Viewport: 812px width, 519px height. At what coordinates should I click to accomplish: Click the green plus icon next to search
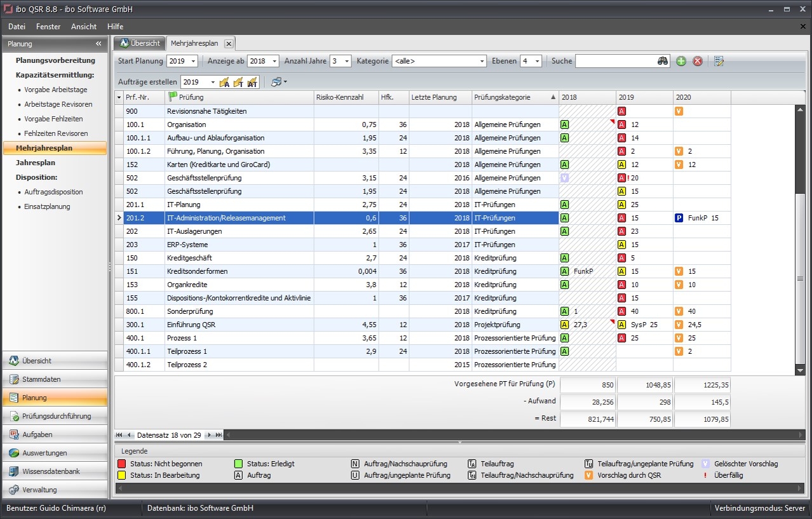click(680, 61)
